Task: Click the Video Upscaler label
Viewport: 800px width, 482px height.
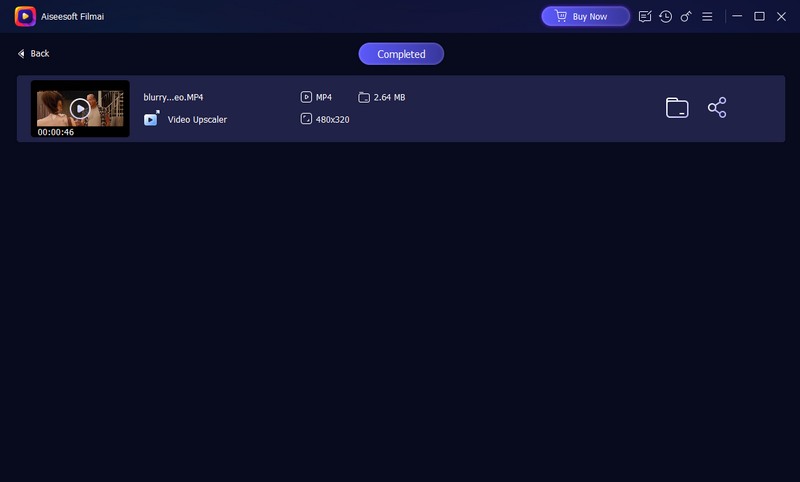Action: coord(197,119)
